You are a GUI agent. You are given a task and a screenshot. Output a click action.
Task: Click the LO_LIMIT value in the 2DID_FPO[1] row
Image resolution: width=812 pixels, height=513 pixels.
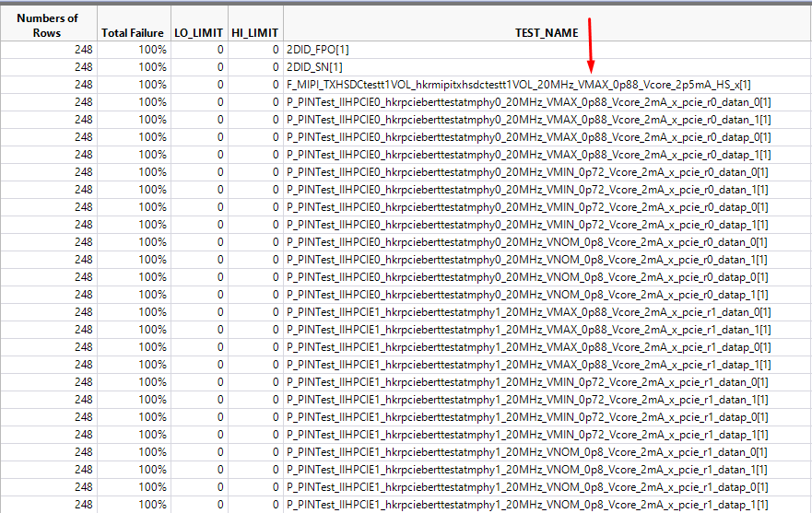tap(220, 50)
